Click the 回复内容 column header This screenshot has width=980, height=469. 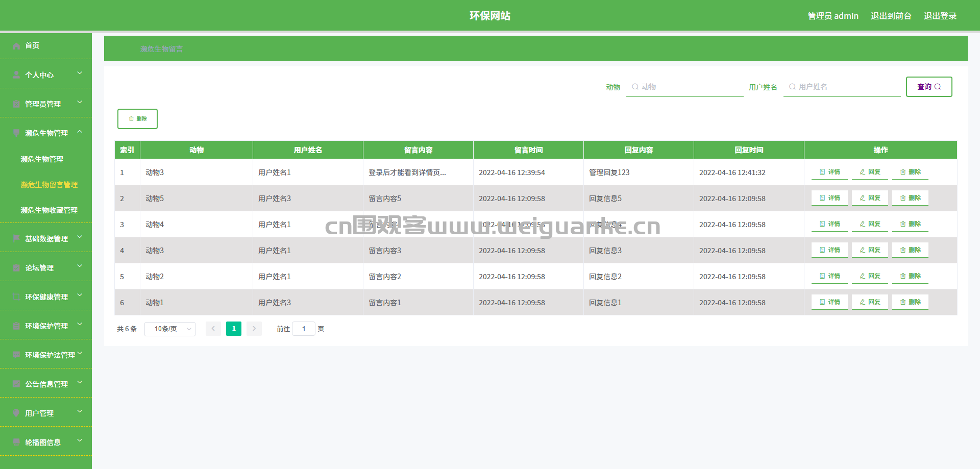[x=639, y=150]
